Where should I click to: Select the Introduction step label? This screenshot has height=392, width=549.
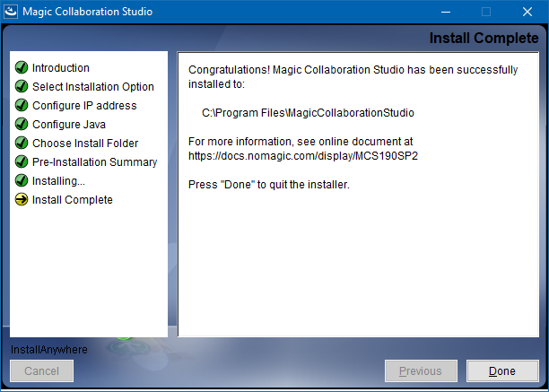(61, 68)
